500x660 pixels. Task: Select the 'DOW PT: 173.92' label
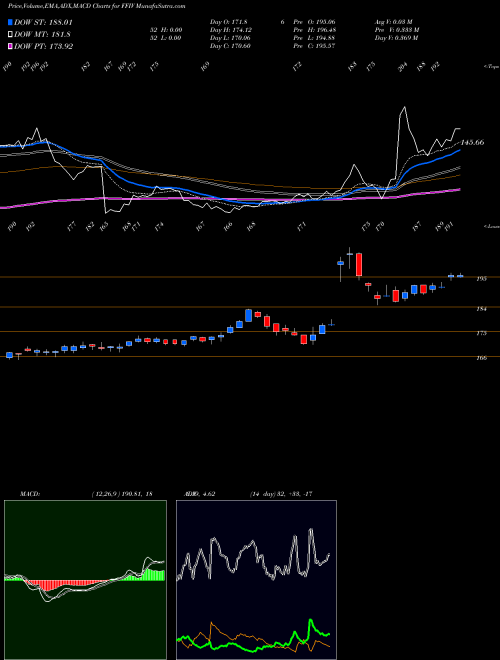point(43,46)
